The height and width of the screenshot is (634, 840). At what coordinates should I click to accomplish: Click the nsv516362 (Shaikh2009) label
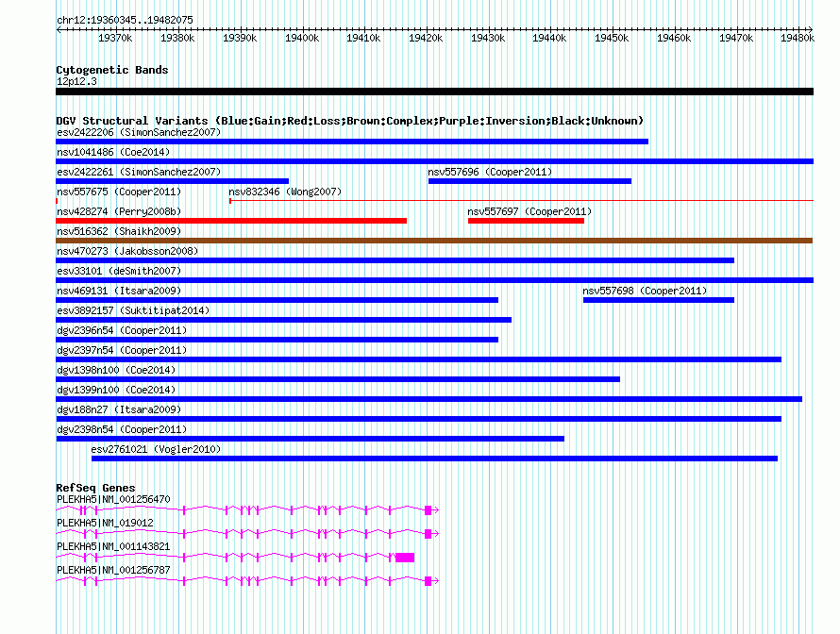click(x=119, y=231)
